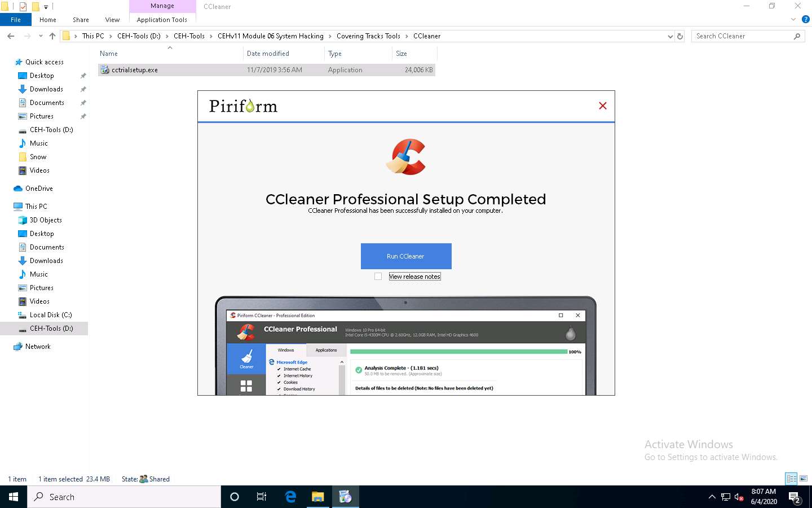Click the search magnifier icon in Explorer
The width and height of the screenshot is (812, 508).
pyautogui.click(x=797, y=36)
